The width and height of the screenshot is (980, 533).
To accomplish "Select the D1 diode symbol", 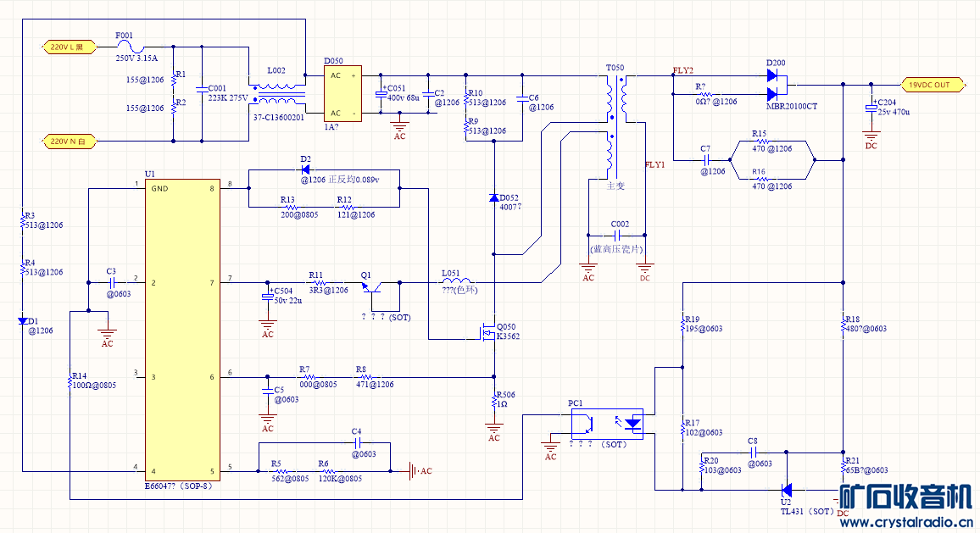I will (x=23, y=321).
